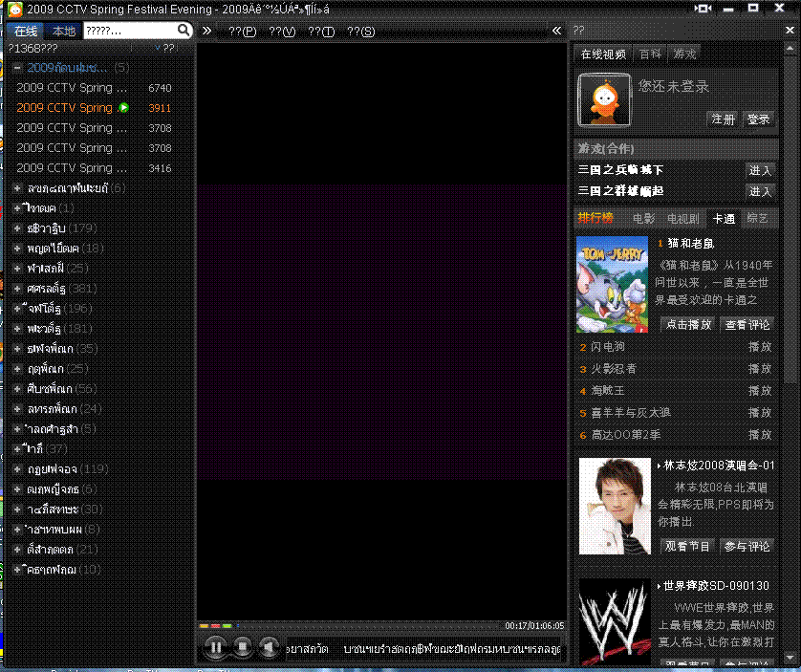Open the WWE logo thumbnail
801x672 pixels.
[x=615, y=624]
